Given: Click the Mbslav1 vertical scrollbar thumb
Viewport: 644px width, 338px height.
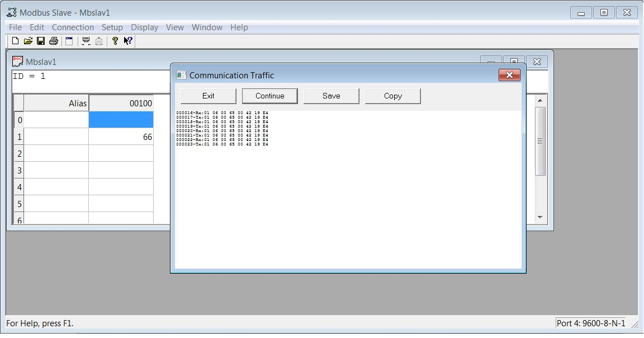Looking at the screenshot, I should (540, 141).
